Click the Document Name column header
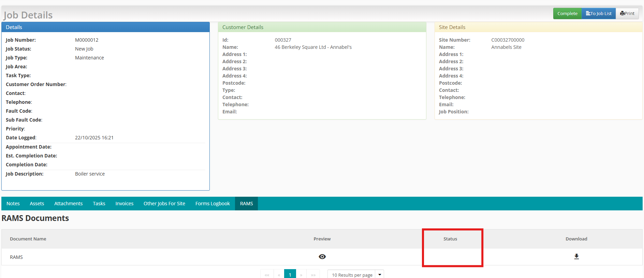This screenshot has width=644, height=278. [x=28, y=239]
